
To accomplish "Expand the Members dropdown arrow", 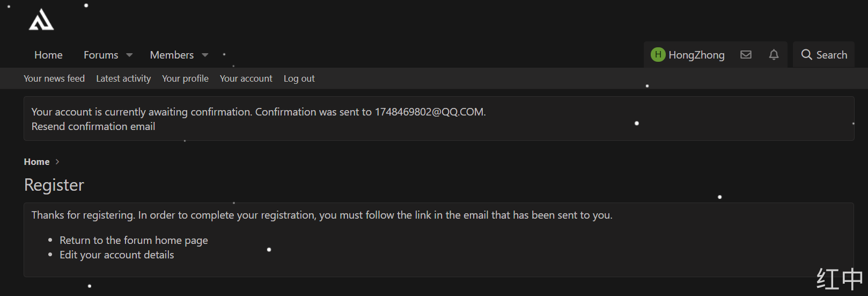I will [205, 55].
